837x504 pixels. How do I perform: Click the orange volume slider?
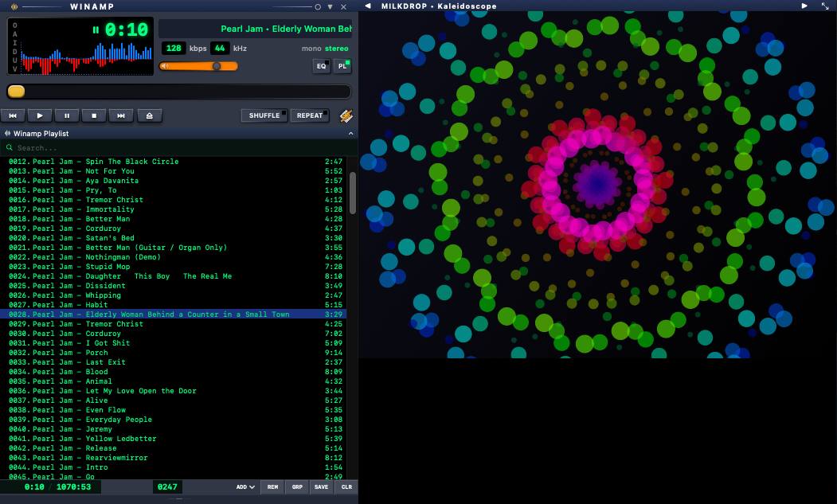coord(199,66)
